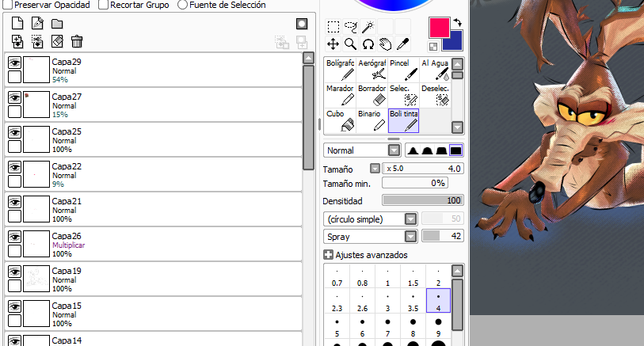Create a new linework layer

pyautogui.click(x=37, y=24)
